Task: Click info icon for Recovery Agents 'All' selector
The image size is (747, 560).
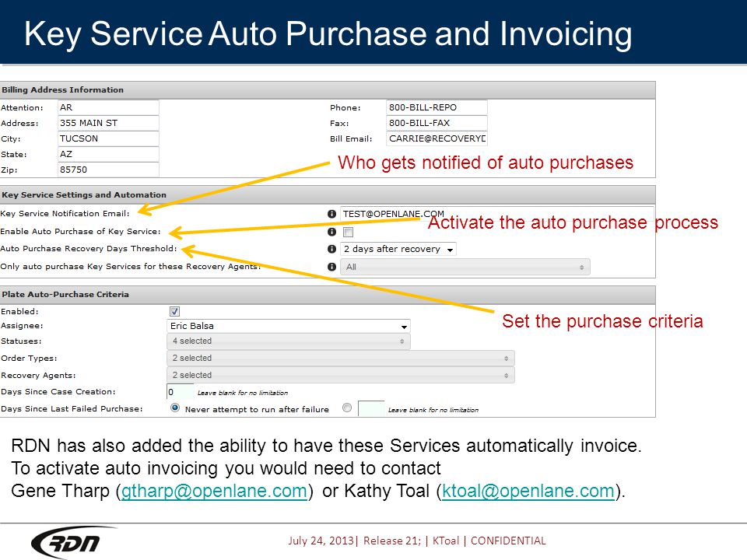Action: (331, 267)
